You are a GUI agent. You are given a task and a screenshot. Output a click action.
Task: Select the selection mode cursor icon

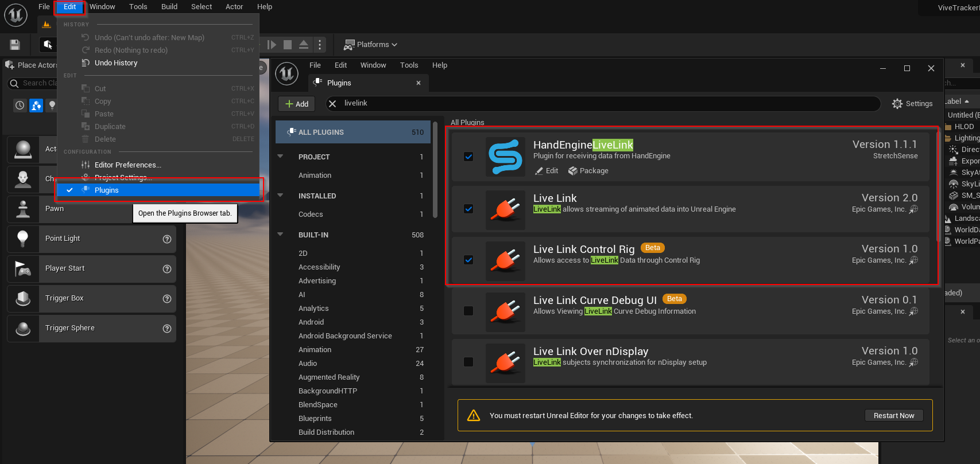tap(48, 45)
